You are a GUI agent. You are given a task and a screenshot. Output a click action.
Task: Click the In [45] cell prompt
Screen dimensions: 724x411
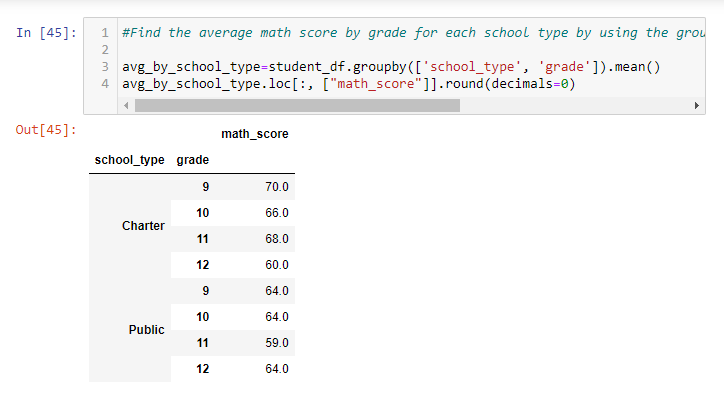[x=46, y=33]
